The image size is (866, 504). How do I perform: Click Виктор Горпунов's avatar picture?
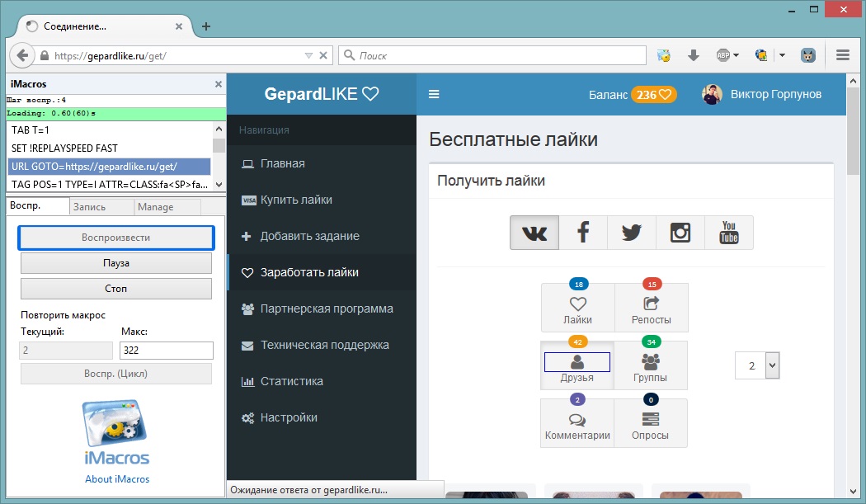[712, 95]
